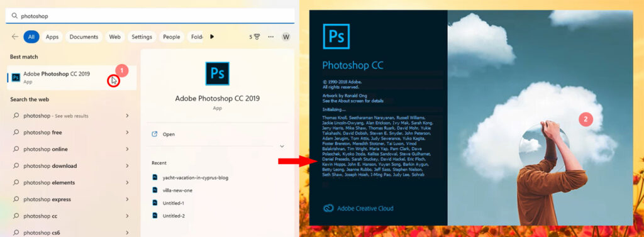Open recent file Untitled-1
644x237 pixels.
pyautogui.click(x=174, y=203)
